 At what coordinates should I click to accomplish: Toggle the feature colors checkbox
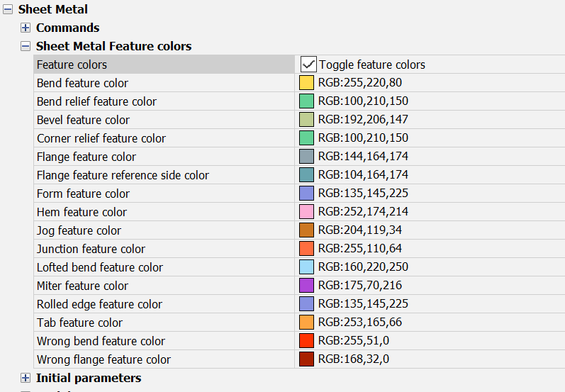[308, 65]
